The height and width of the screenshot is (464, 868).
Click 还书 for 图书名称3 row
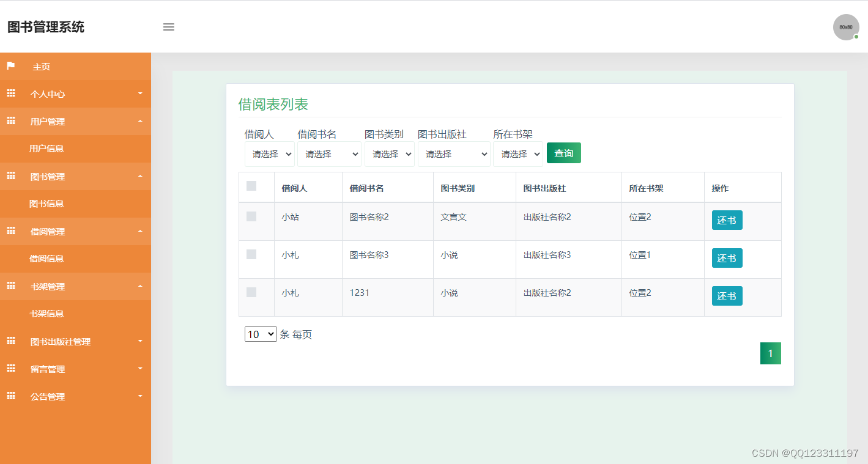727,258
